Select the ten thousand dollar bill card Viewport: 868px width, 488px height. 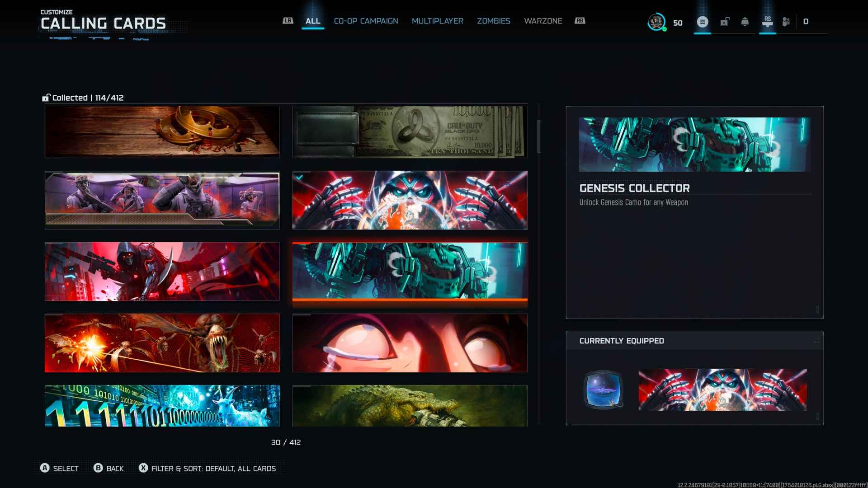[410, 132]
